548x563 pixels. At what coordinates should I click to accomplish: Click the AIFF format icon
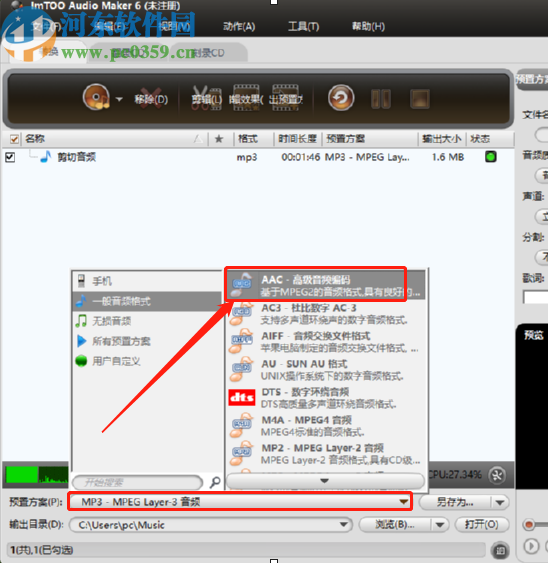[241, 341]
